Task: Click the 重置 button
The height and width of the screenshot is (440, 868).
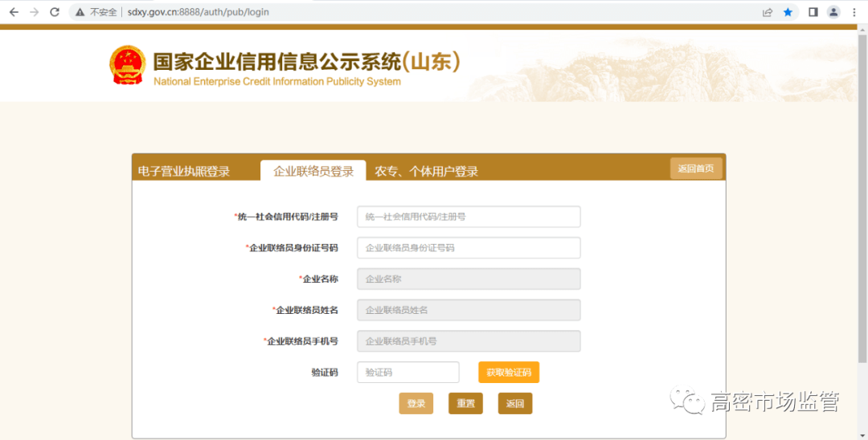Action: [465, 404]
